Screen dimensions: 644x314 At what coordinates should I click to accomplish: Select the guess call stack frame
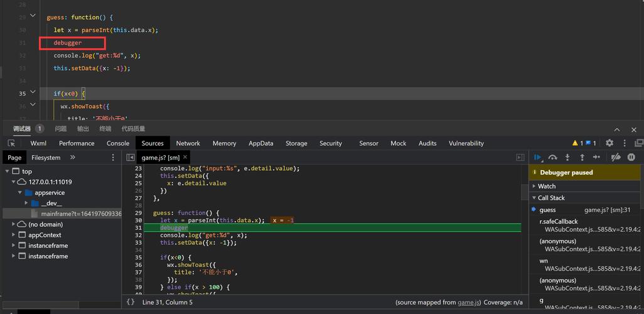click(x=584, y=210)
